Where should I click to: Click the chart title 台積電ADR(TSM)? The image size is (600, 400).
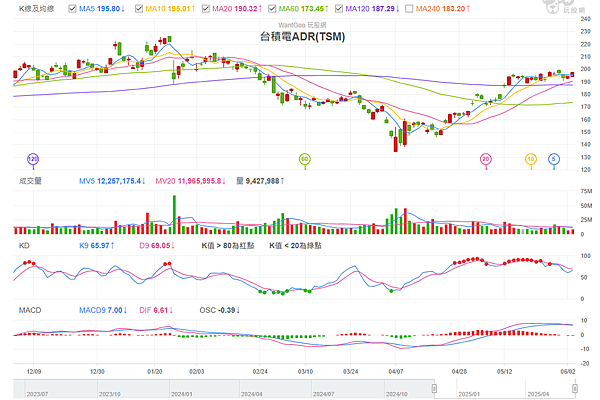click(302, 37)
